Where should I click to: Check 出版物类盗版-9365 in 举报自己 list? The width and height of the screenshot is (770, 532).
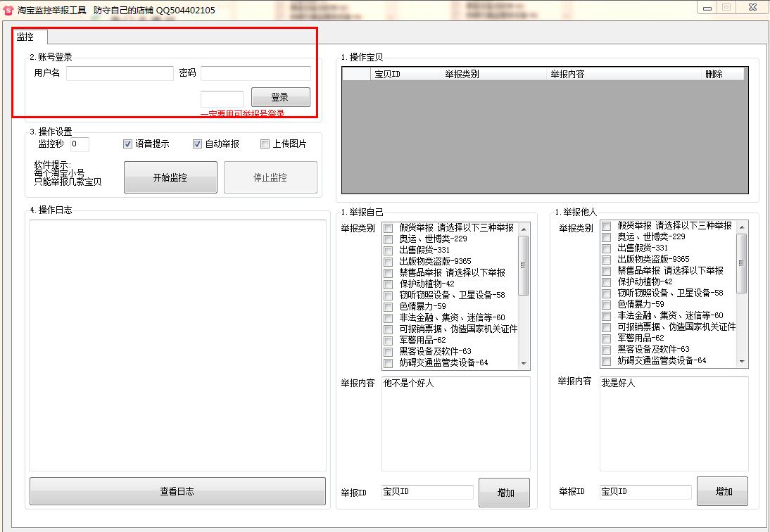389,262
